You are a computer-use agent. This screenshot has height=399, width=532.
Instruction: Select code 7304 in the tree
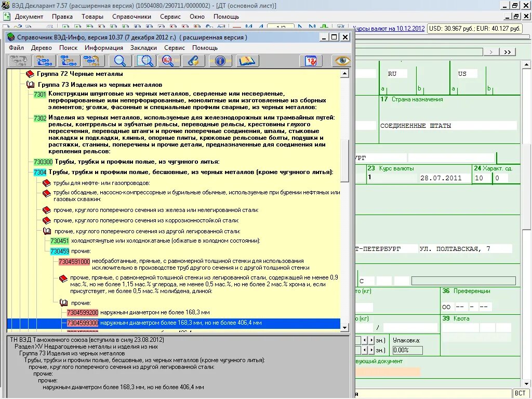pyautogui.click(x=40, y=172)
